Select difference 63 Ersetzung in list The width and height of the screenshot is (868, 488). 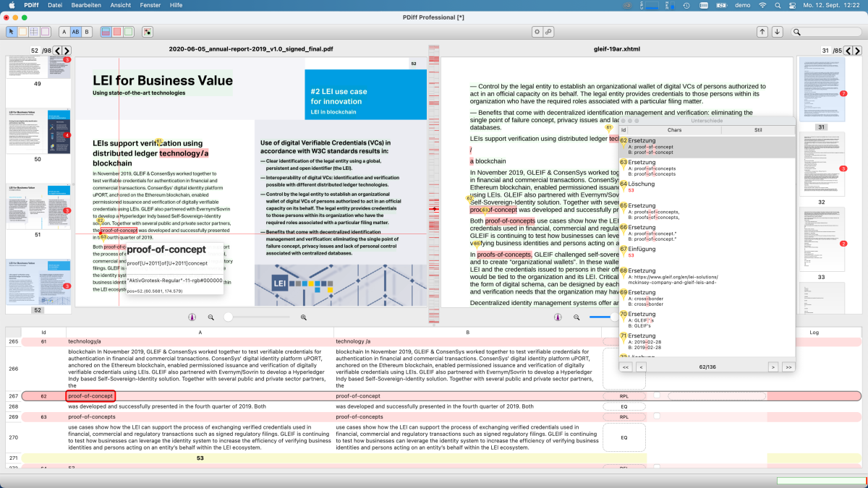pos(707,168)
